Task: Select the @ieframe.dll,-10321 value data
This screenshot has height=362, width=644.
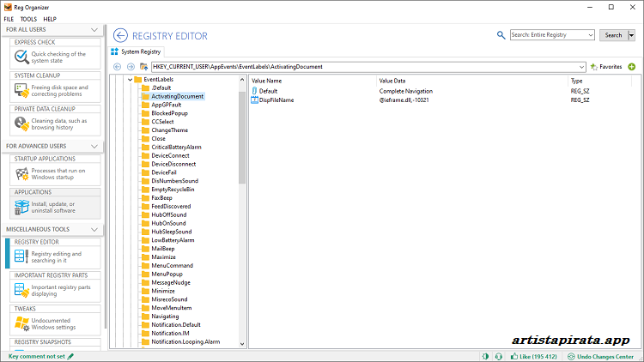Action: pyautogui.click(x=404, y=100)
